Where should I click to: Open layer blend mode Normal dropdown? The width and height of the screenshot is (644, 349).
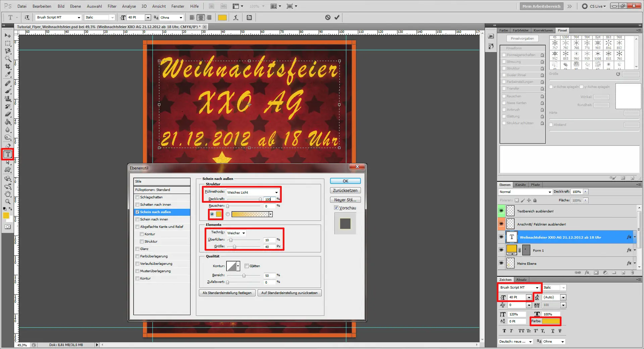525,192
